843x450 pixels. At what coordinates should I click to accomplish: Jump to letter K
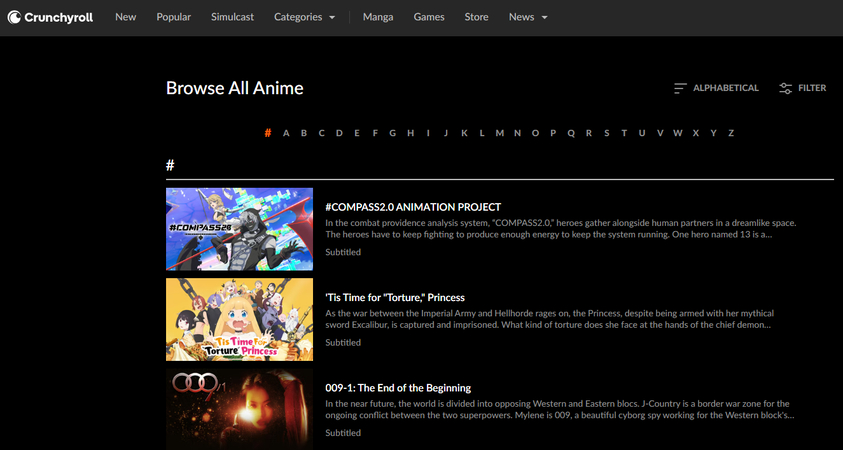[464, 133]
